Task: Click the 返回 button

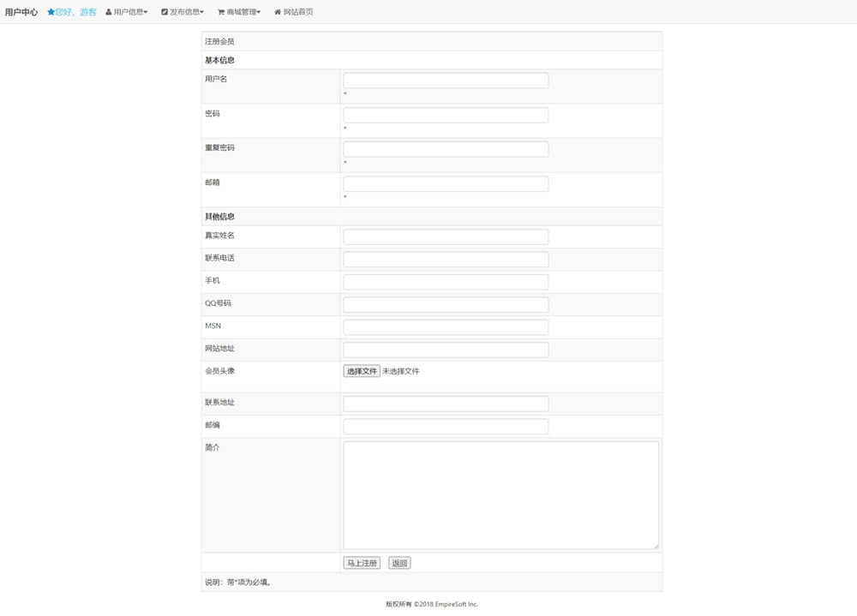Action: coord(399,563)
